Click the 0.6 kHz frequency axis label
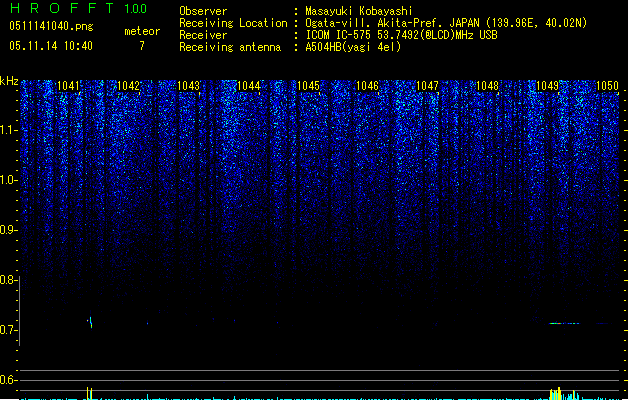629x400 pixels. click(x=9, y=380)
